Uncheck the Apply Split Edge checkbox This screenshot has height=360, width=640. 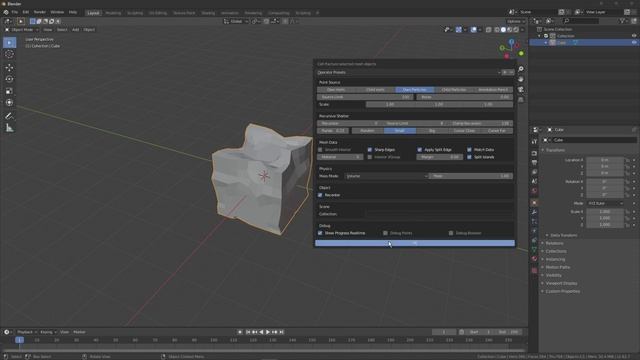click(420, 150)
